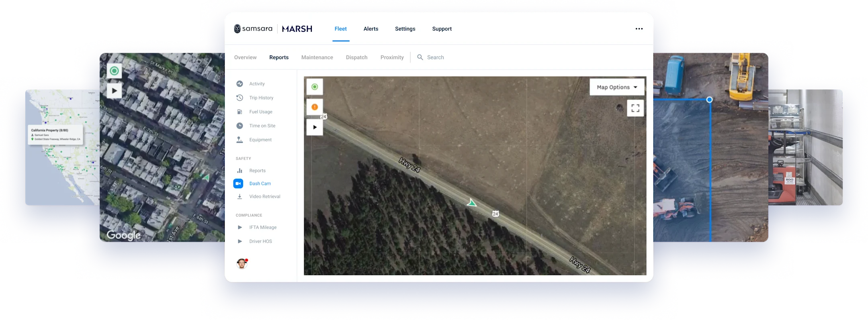Select the Reports sub-tab
This screenshot has width=868, height=320.
[279, 57]
